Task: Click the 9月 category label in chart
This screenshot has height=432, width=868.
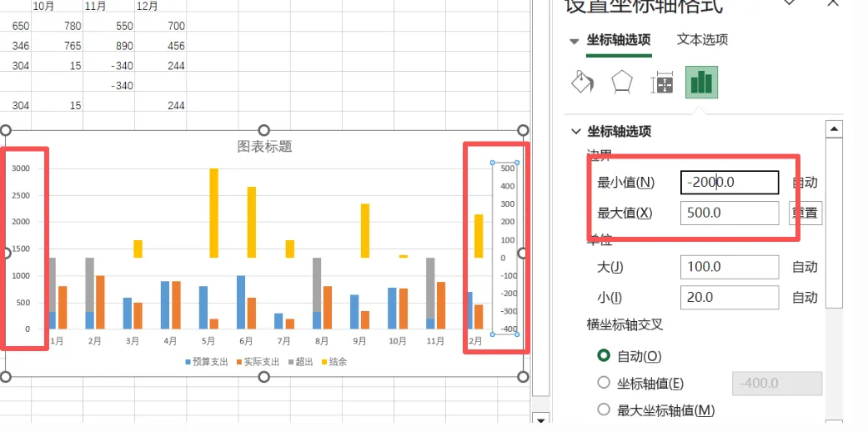Action: 359,342
